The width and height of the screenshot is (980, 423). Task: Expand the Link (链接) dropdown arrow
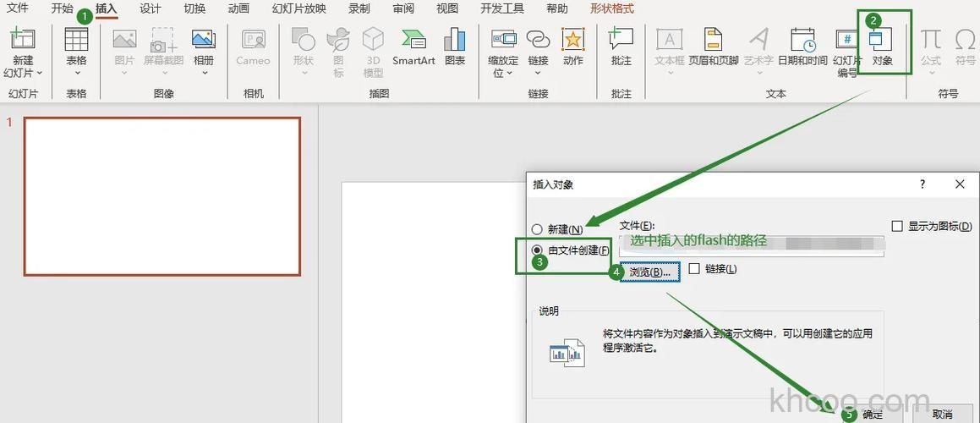[538, 74]
